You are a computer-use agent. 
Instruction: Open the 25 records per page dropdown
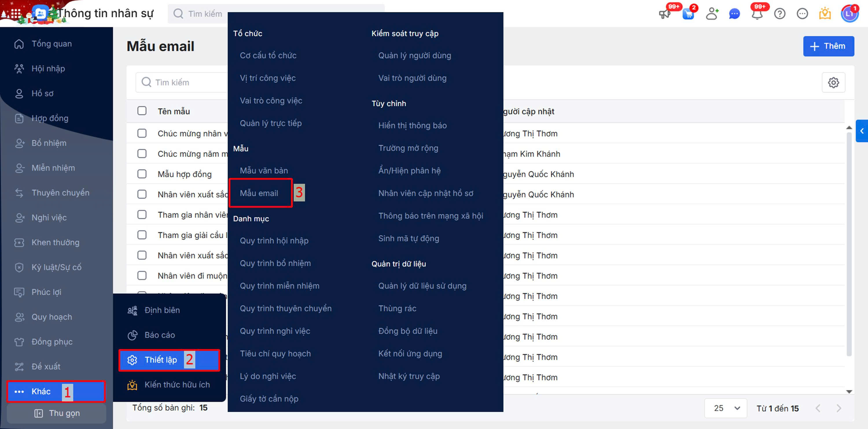(x=726, y=408)
